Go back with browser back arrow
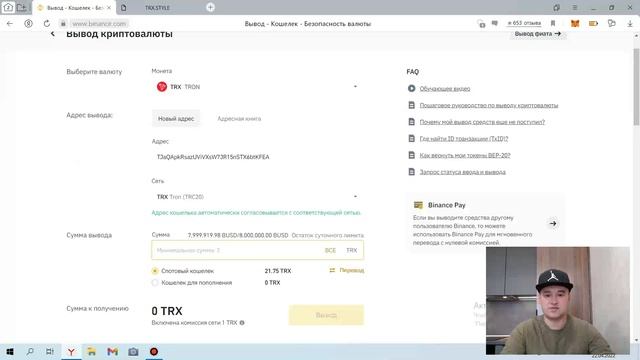Image resolution: width=640 pixels, height=360 pixels. pyautogui.click(x=10, y=24)
